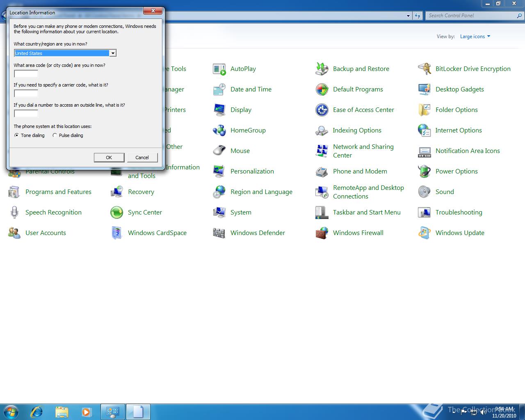Viewport: 525px width, 420px height.
Task: Open Indexing Options icon
Action: pos(322,130)
